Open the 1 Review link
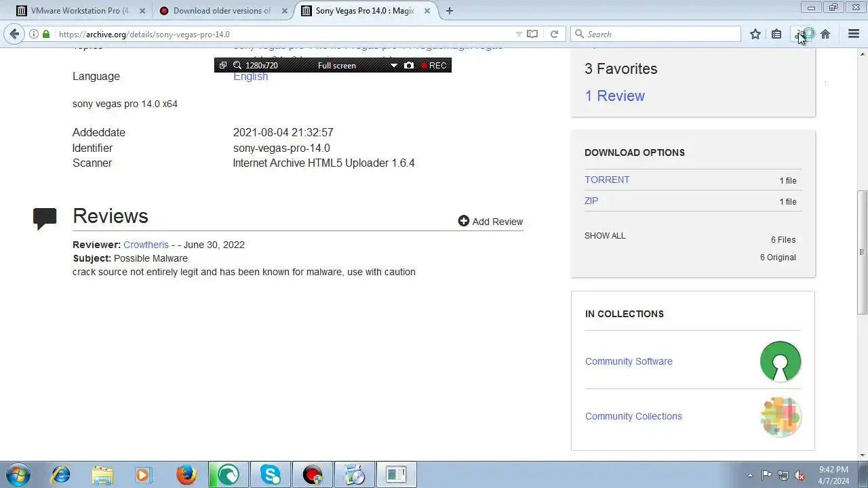Image resolution: width=868 pixels, height=488 pixels. coord(614,96)
